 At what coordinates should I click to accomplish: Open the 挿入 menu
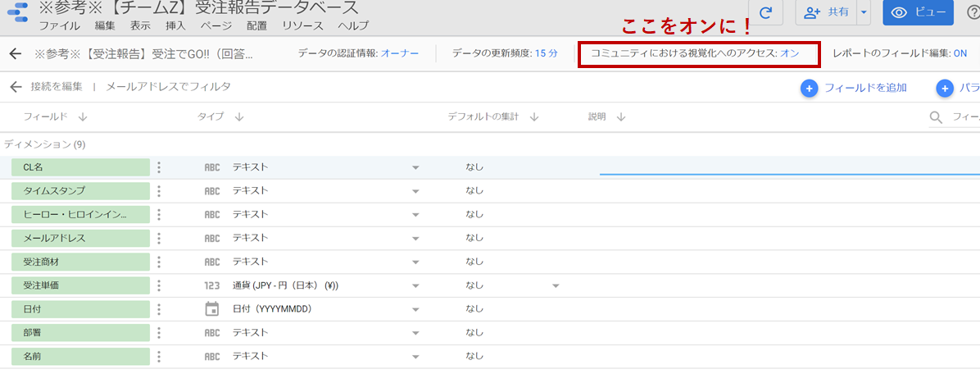(175, 26)
